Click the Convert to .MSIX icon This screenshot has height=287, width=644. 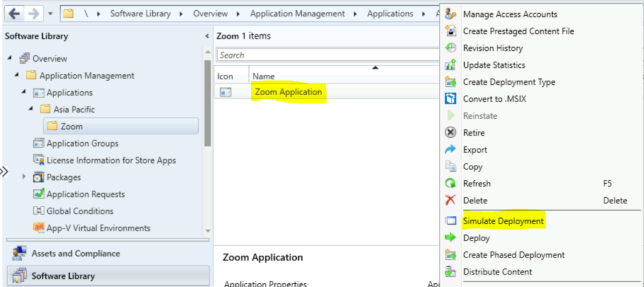point(450,99)
